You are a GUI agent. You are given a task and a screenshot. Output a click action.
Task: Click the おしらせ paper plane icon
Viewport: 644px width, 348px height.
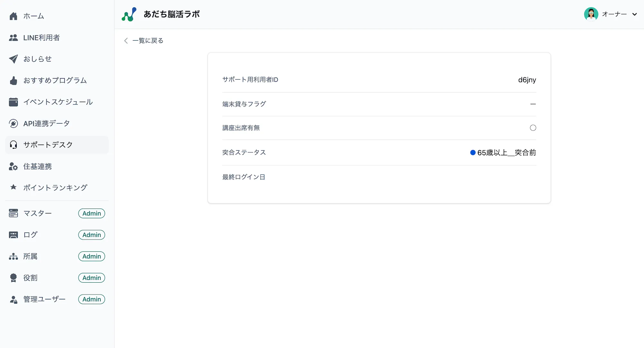click(x=13, y=59)
